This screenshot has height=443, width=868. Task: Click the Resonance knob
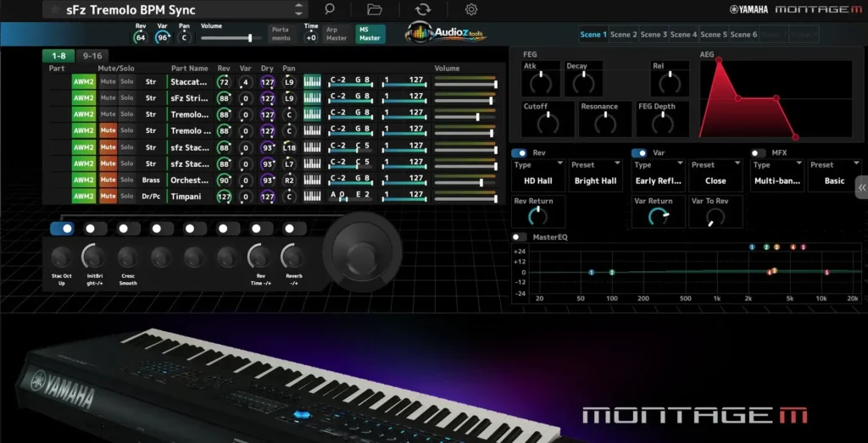pyautogui.click(x=605, y=124)
